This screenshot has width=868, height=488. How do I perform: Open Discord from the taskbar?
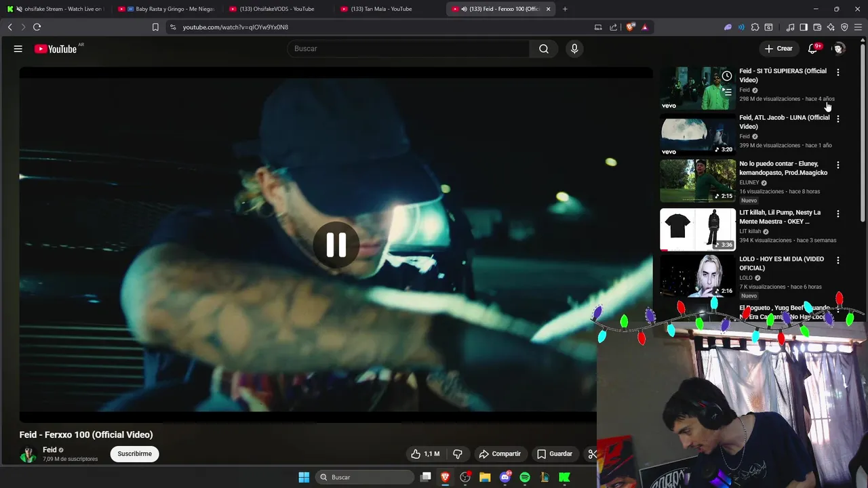[505, 477]
